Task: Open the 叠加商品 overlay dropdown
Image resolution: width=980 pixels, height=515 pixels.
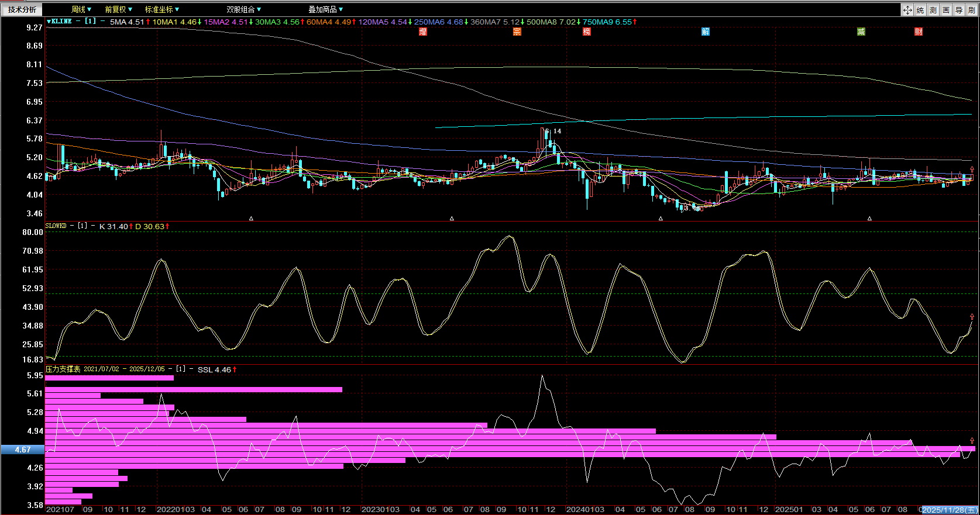Action: coord(325,9)
